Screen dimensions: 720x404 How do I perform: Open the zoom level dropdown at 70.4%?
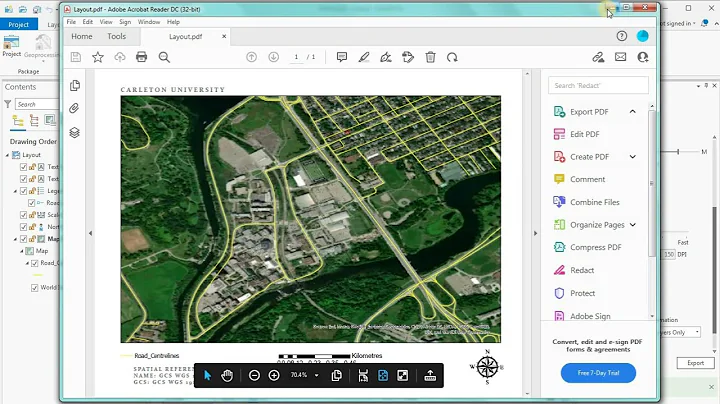[316, 376]
